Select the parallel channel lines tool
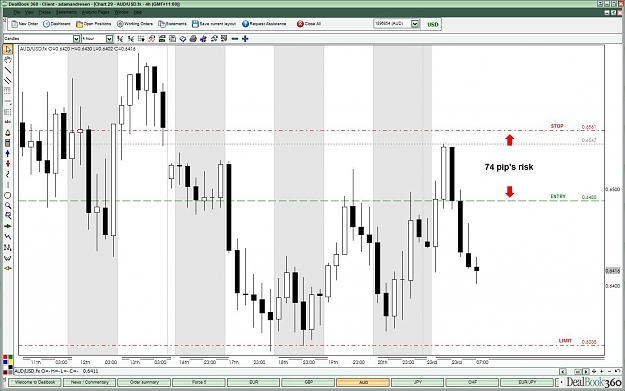This screenshot has width=625, height=391. point(8,81)
